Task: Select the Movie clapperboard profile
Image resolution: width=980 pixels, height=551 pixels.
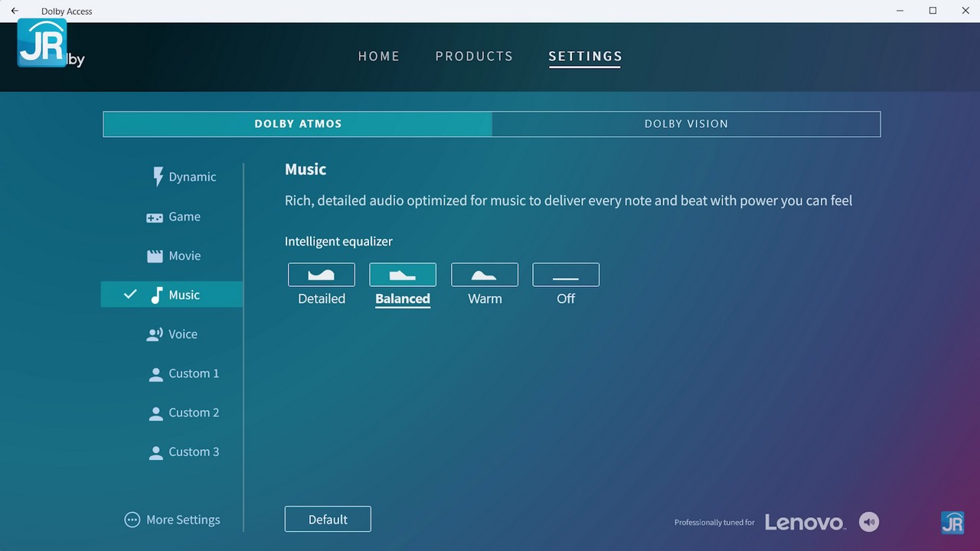Action: coord(175,256)
